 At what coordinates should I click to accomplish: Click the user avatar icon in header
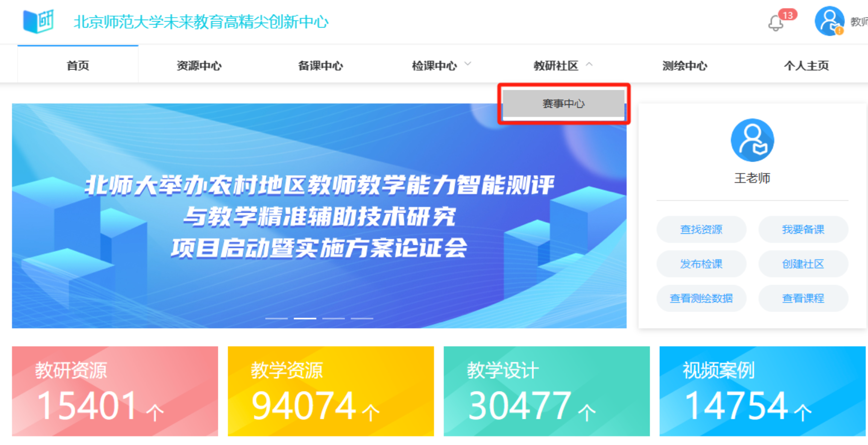829,21
